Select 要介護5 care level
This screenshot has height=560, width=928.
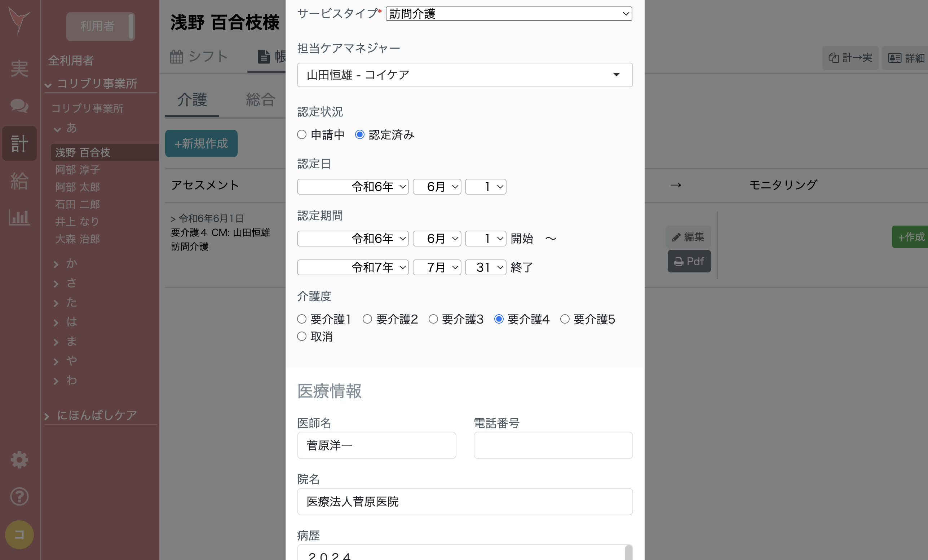[565, 319]
